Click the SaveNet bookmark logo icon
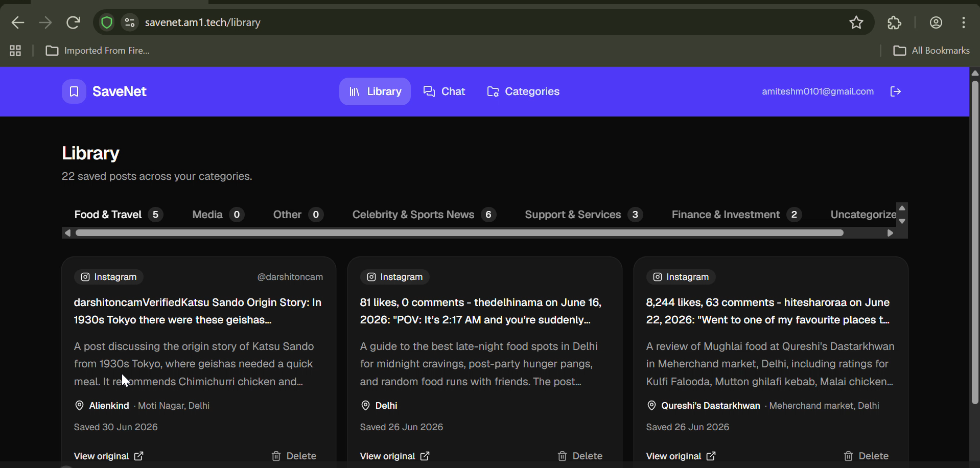 tap(74, 91)
